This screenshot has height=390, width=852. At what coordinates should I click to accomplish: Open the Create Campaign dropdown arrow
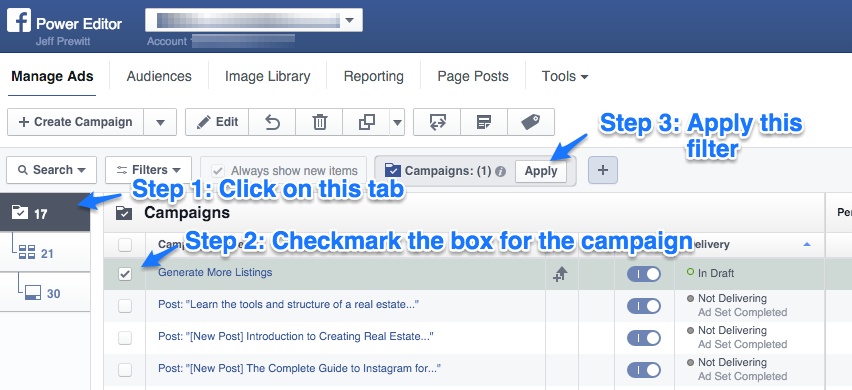pyautogui.click(x=160, y=122)
